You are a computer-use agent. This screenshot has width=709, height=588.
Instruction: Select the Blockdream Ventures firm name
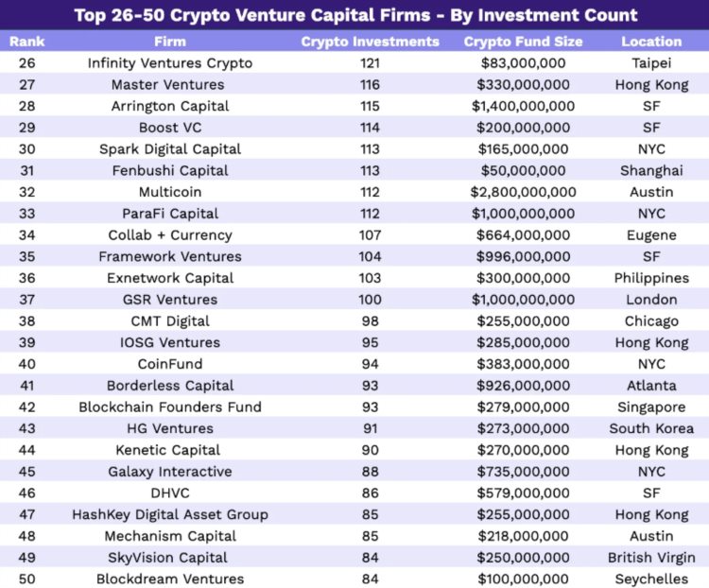pos(170,579)
